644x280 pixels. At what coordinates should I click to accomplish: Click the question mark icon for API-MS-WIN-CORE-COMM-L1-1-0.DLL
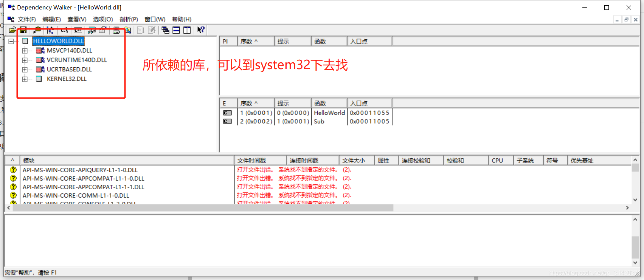tap(13, 195)
